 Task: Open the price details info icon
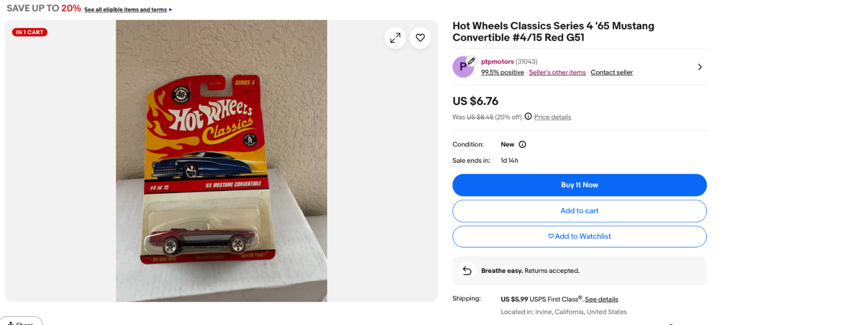528,117
